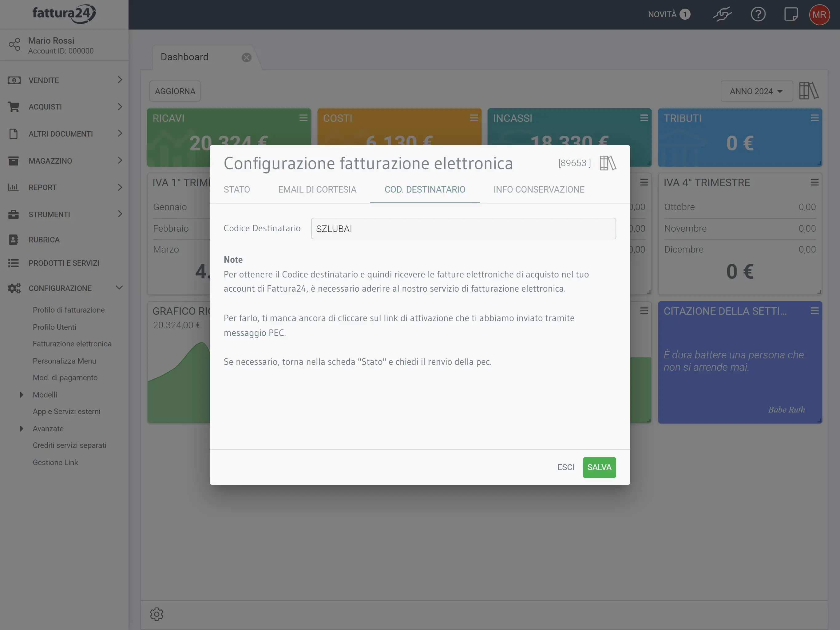Expand the Report menu chevron
The height and width of the screenshot is (630, 840).
(120, 187)
